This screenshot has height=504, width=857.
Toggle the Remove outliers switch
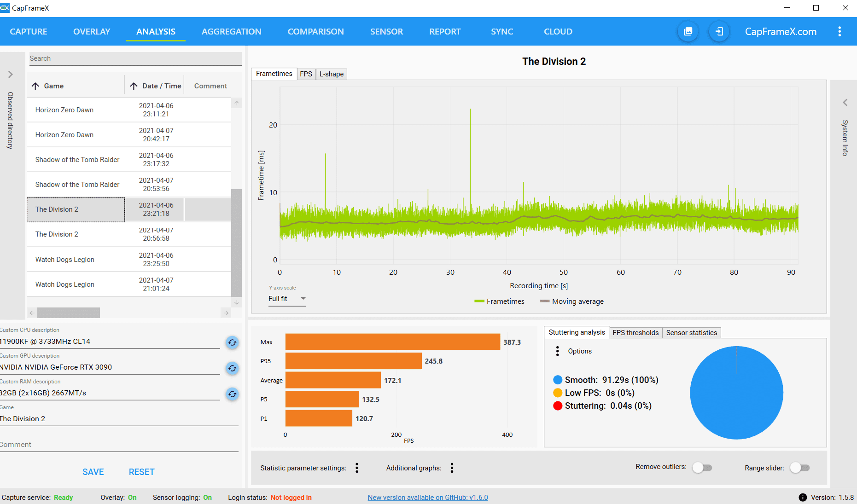click(x=702, y=468)
